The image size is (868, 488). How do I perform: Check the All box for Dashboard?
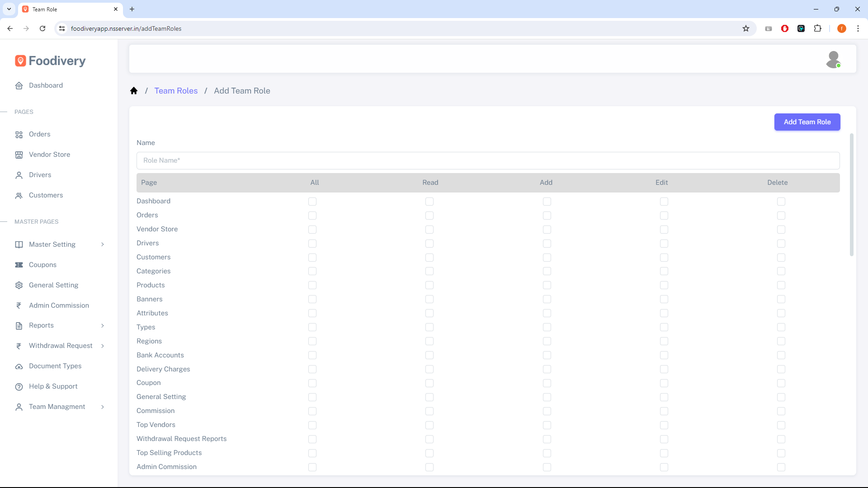click(x=312, y=202)
